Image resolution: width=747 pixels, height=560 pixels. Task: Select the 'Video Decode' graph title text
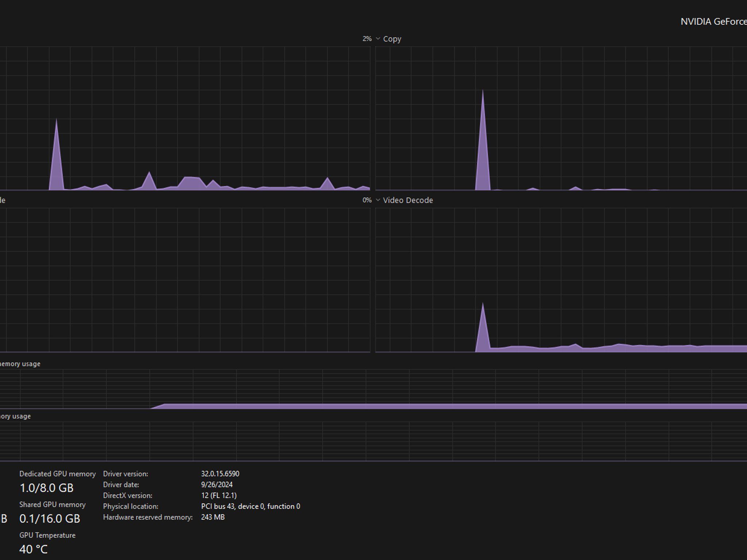[x=408, y=200]
